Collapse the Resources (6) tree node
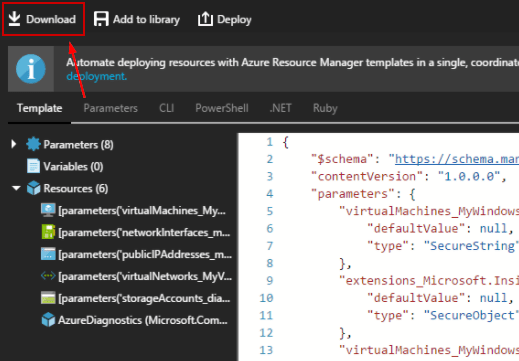 click(16, 188)
